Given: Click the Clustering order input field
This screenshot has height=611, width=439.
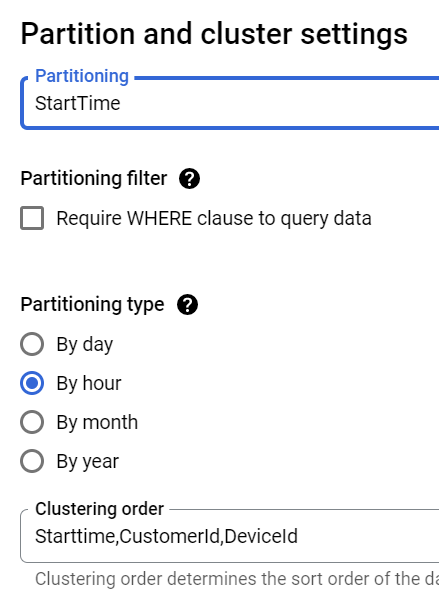Looking at the screenshot, I should [x=230, y=536].
